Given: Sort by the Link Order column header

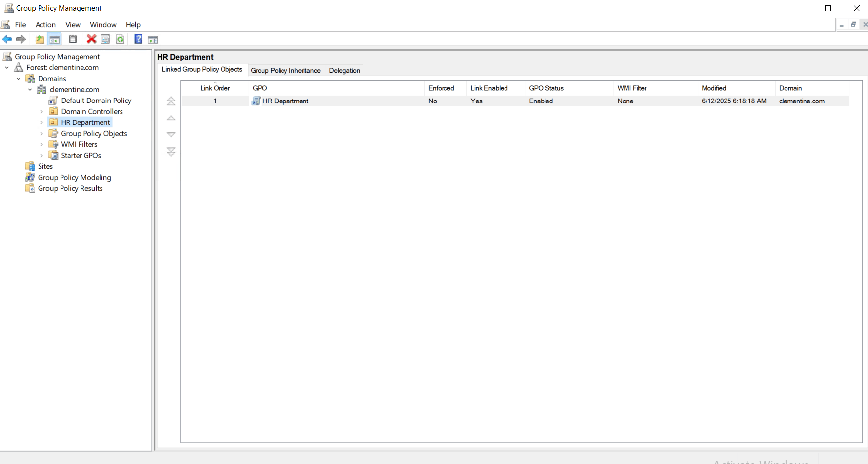Looking at the screenshot, I should point(215,88).
